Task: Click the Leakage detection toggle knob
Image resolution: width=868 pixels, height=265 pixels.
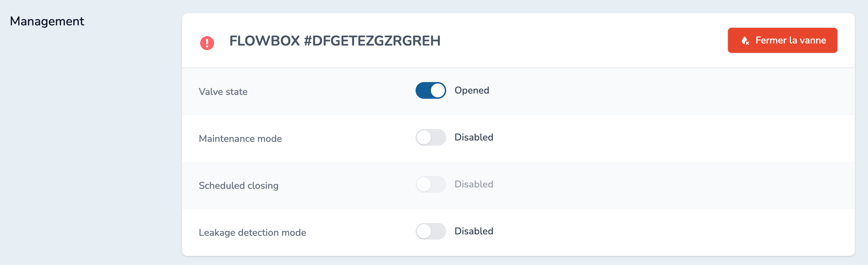Action: (x=425, y=232)
